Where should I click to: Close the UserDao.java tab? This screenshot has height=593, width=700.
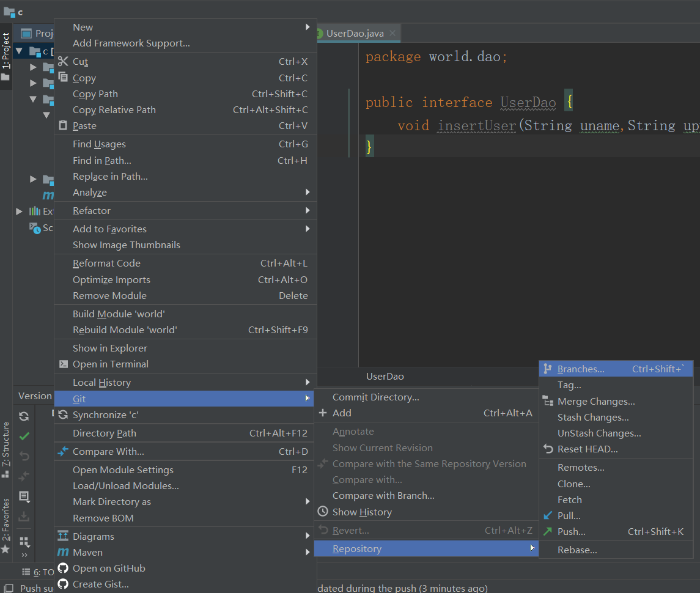392,33
